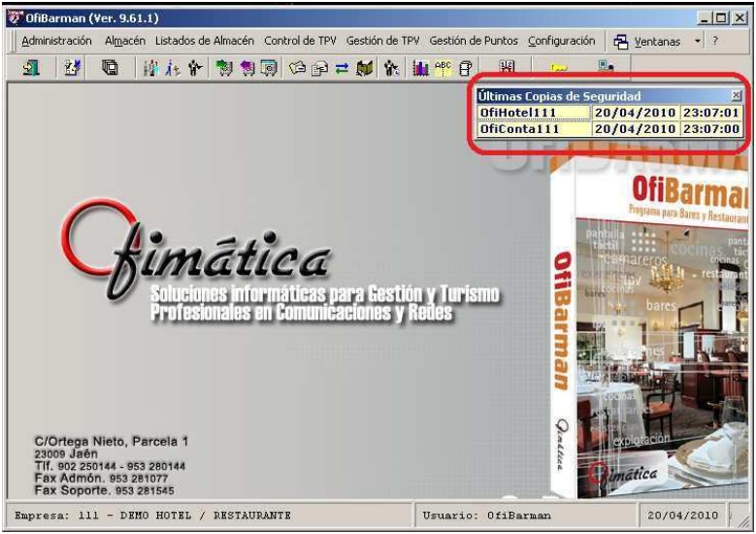This screenshot has height=534, width=756.
Task: Select the OfiConta111 backup entry
Action: tap(534, 129)
